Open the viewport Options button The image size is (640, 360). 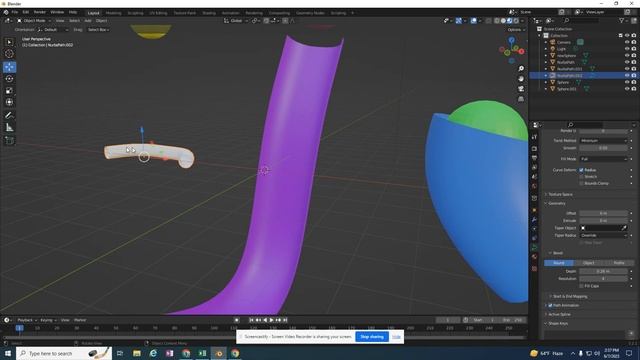click(x=516, y=30)
